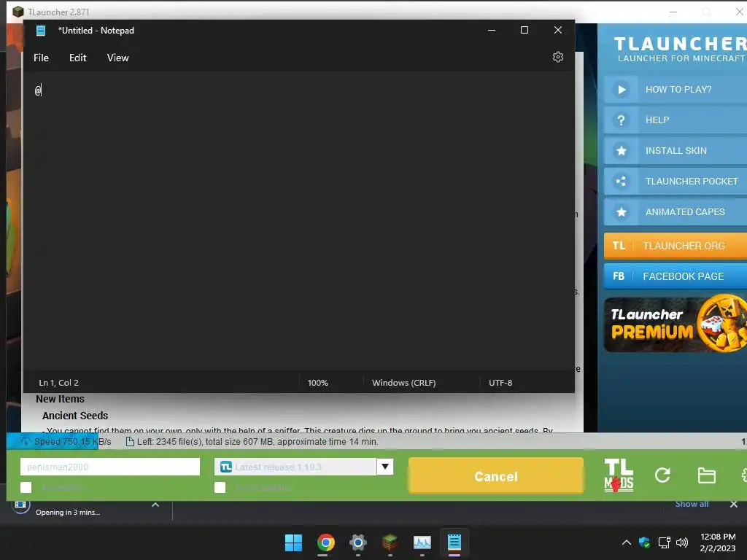Open the folder icon in TLauncher
The width and height of the screenshot is (747, 560).
pyautogui.click(x=706, y=475)
